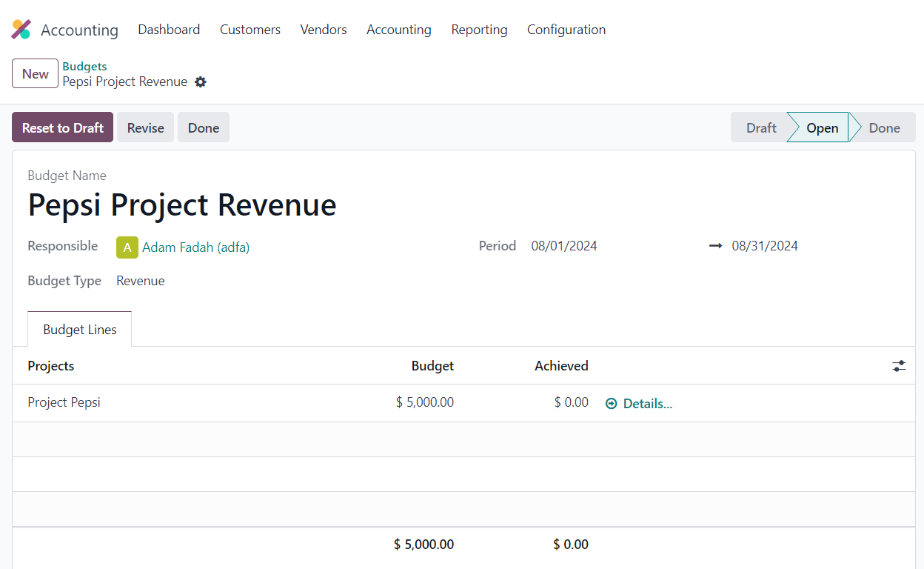Switch to the Budget Lines tab

[x=80, y=330]
